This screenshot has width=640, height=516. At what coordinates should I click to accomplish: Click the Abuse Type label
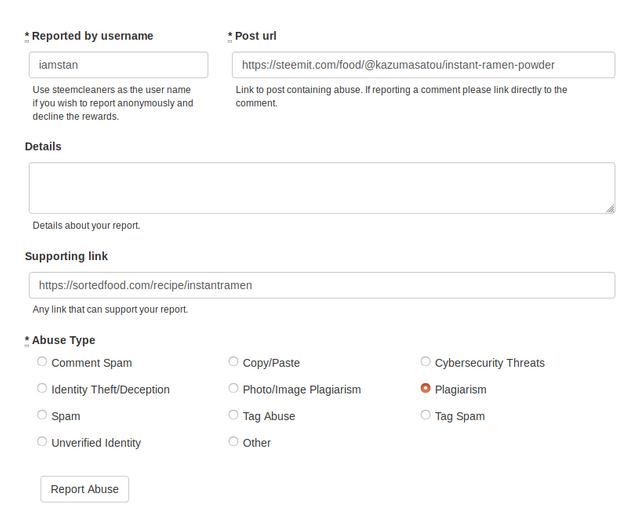click(x=63, y=340)
